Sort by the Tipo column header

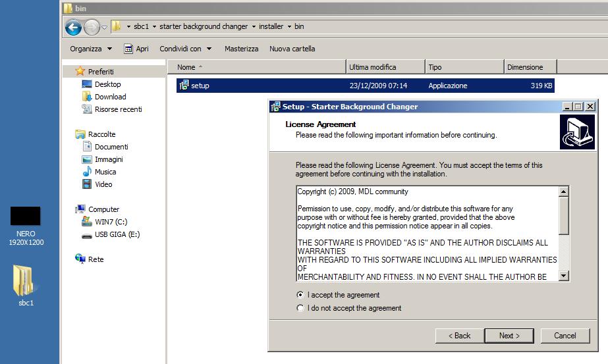point(464,67)
